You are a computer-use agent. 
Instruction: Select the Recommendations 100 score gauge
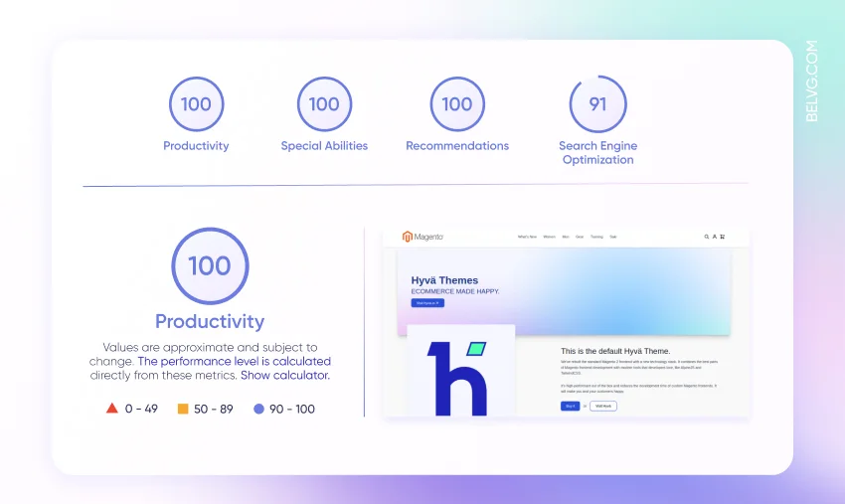(x=457, y=104)
